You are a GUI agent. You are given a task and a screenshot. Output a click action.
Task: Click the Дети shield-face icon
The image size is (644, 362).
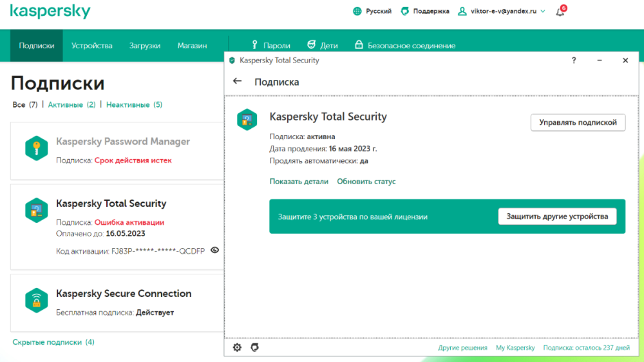point(311,44)
